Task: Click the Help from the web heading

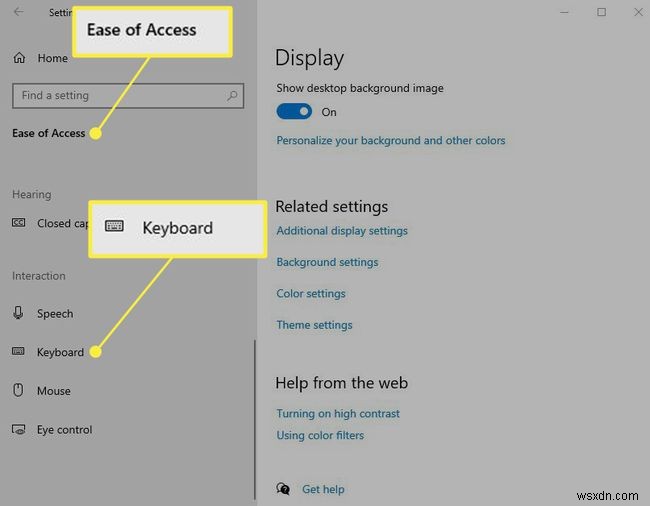Action: pyautogui.click(x=342, y=383)
